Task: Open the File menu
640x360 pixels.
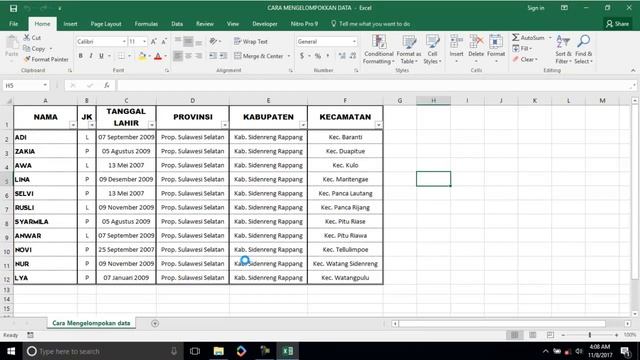Action: (x=13, y=24)
